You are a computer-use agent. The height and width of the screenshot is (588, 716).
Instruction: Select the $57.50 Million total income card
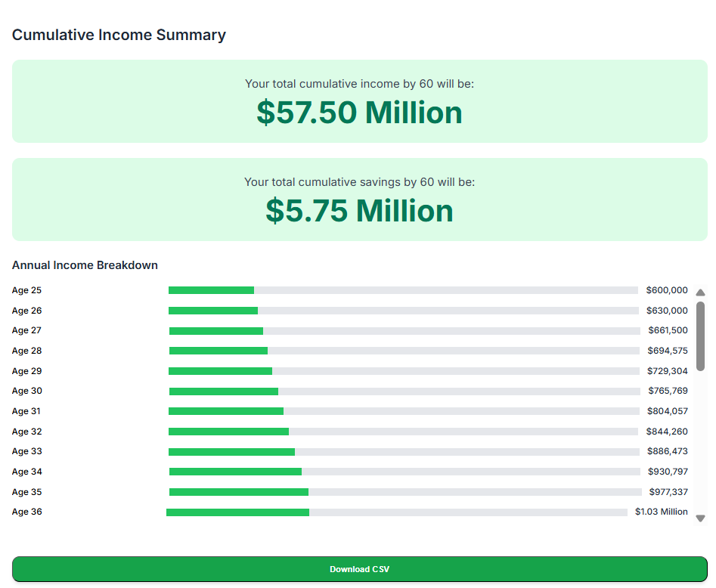359,101
